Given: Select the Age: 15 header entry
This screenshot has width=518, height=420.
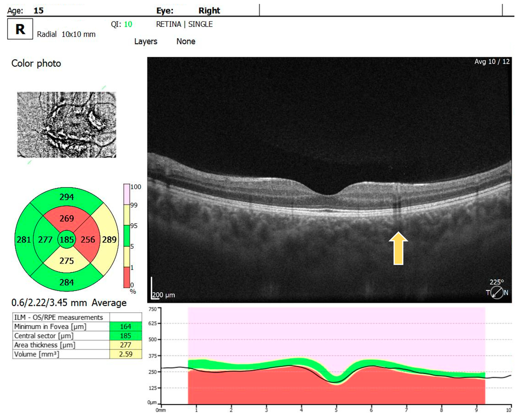Looking at the screenshot, I should pyautogui.click(x=25, y=10).
